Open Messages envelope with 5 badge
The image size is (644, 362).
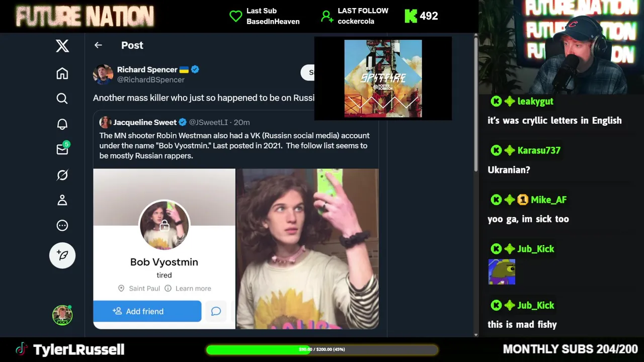[62, 149]
